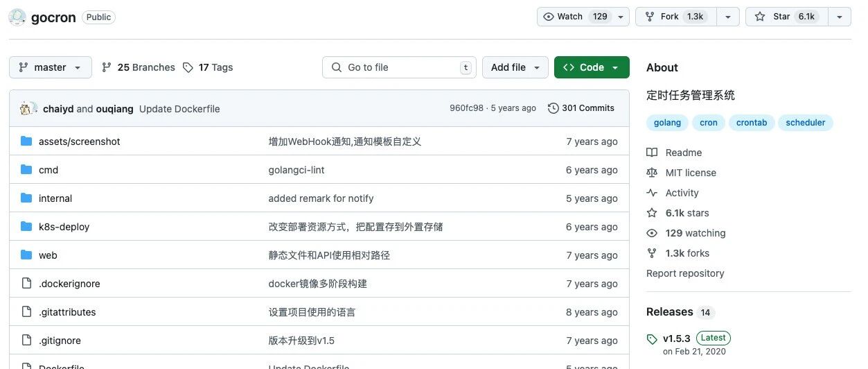Open the gocron repository name link

click(x=53, y=17)
